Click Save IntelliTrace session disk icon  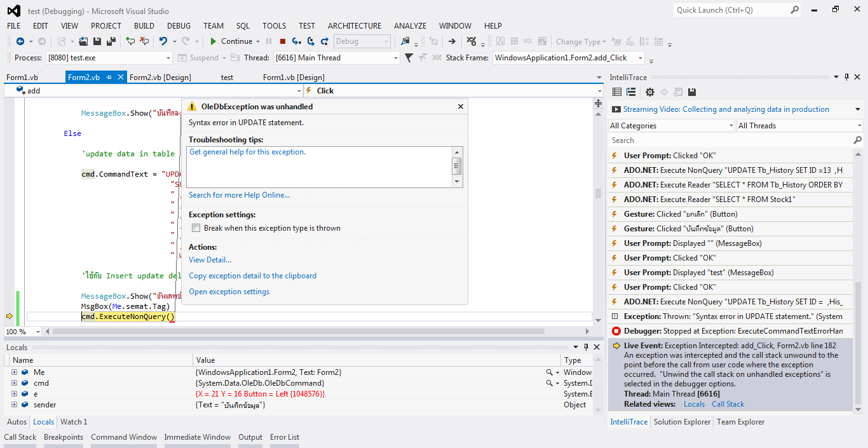692,92
